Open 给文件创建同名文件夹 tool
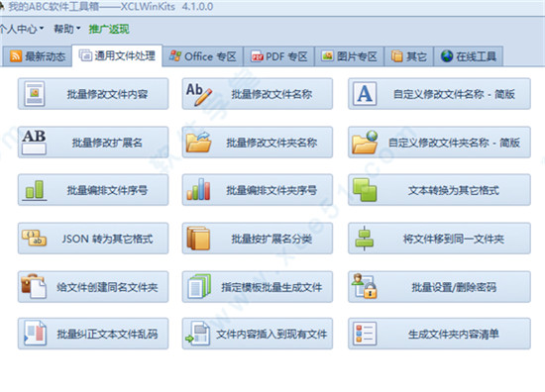The width and height of the screenshot is (545, 392). (x=93, y=286)
